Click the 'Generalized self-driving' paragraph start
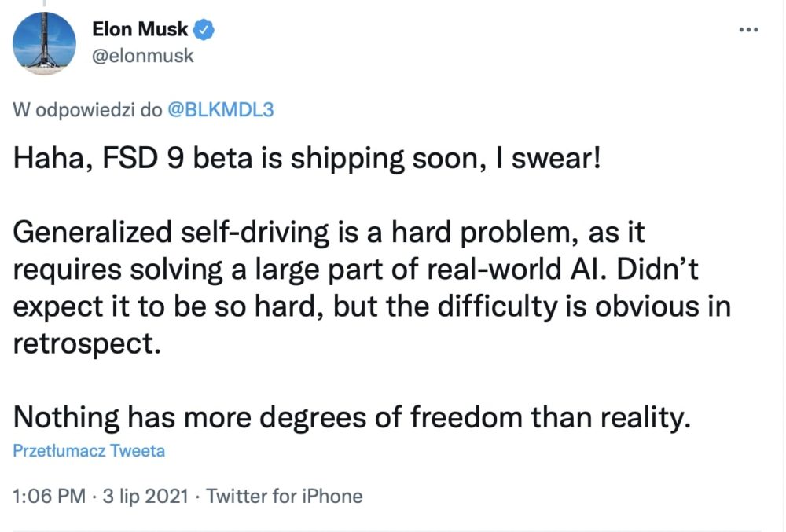This screenshot has height=532, width=786. coord(171,233)
